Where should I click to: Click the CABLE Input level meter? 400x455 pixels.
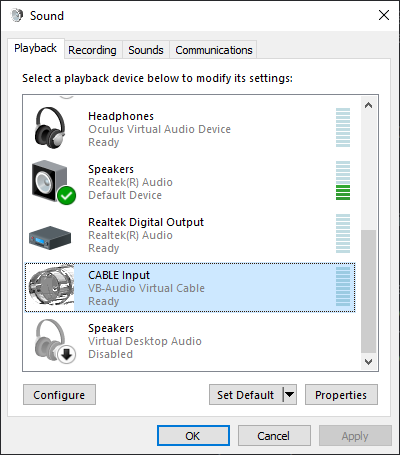coord(343,286)
